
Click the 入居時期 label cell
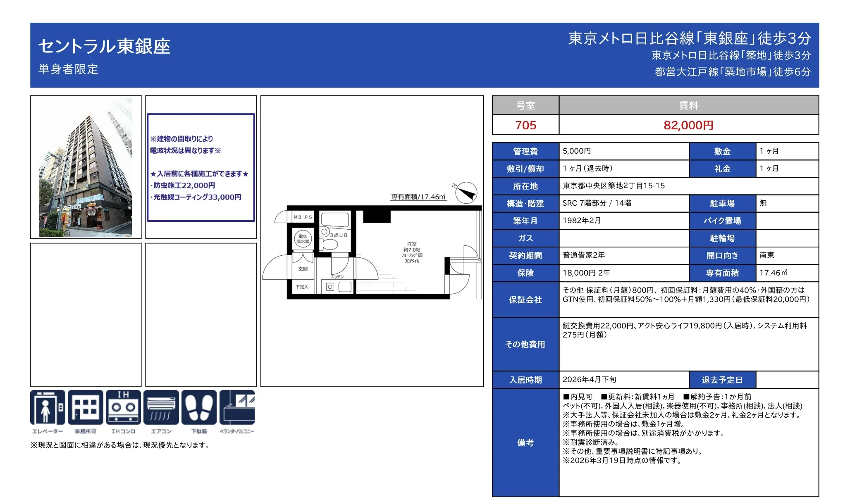pyautogui.click(x=525, y=380)
